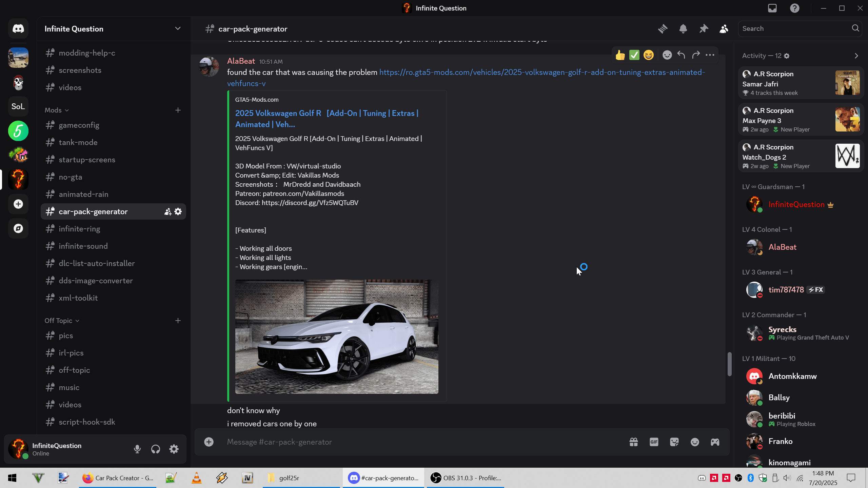The image size is (868, 488).
Task: Open Watch_Dogs 2 activity card
Action: (x=801, y=156)
